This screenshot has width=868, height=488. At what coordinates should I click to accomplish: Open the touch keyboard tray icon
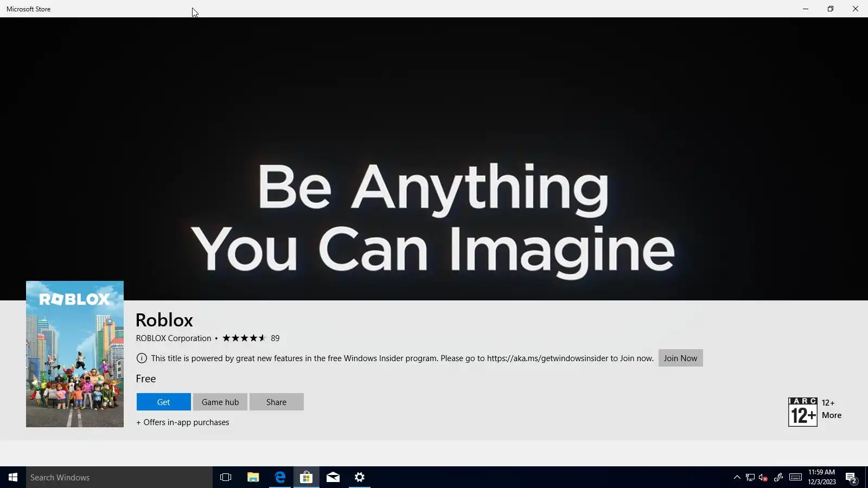(x=795, y=477)
